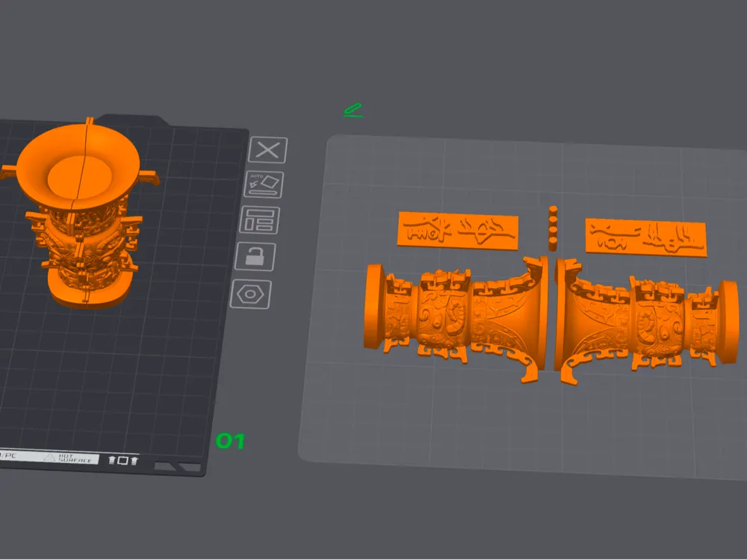This screenshot has width=747, height=560.
Task: Click the trapezoid tabs at bed corner
Action: tap(178, 467)
